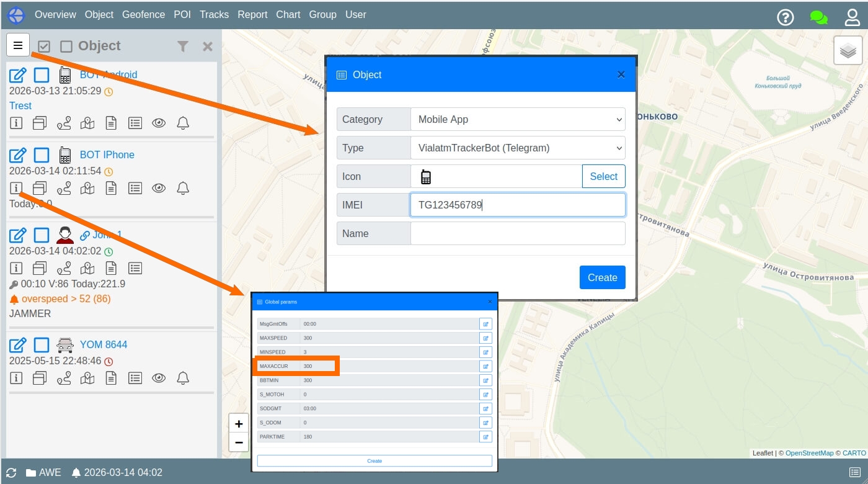
Task: Select the check-all box in the Object header
Action: (43, 46)
